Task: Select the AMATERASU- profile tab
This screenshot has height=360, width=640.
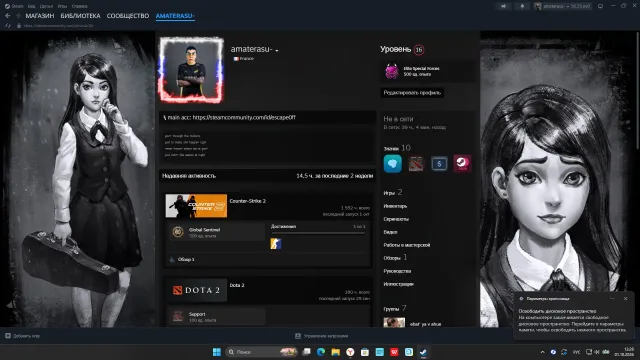Action: 175,16
